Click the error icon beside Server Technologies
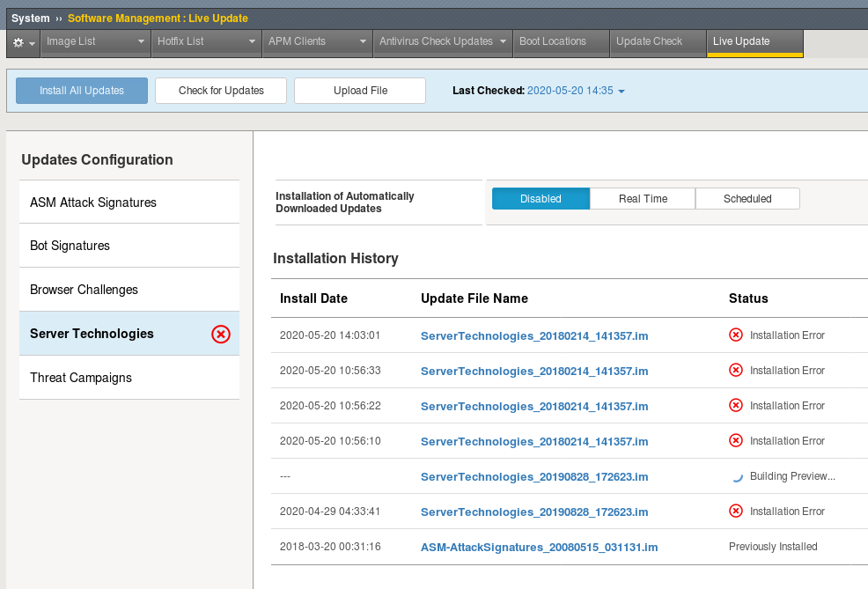The height and width of the screenshot is (589, 868). [x=221, y=334]
